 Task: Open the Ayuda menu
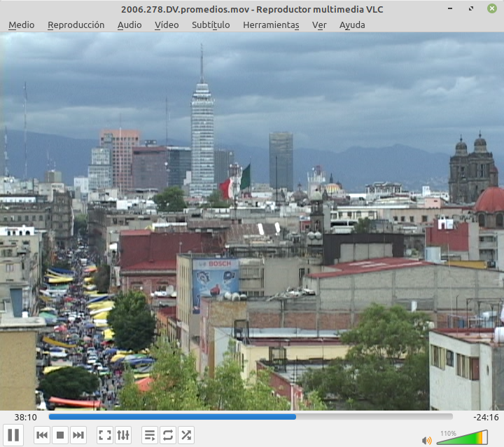point(352,25)
